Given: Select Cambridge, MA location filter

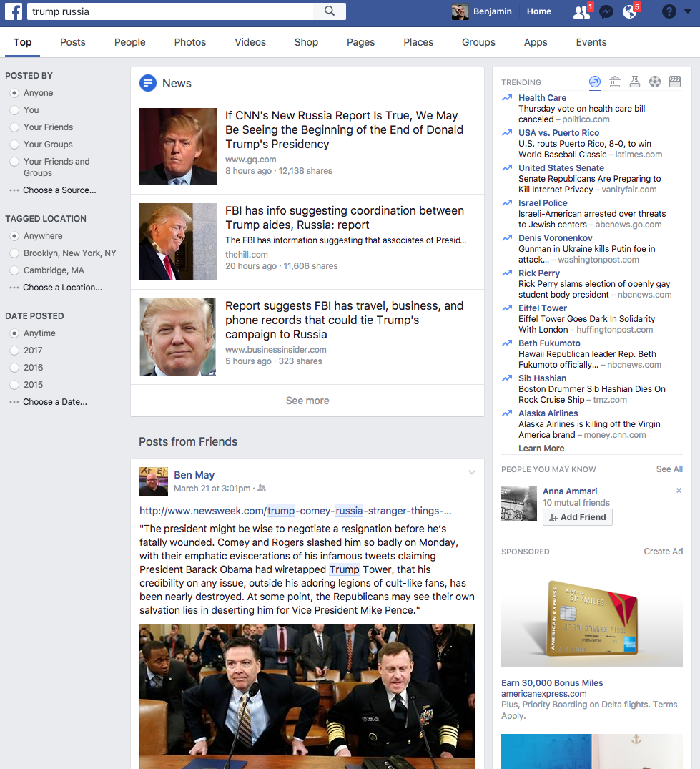Looking at the screenshot, I should coord(15,270).
